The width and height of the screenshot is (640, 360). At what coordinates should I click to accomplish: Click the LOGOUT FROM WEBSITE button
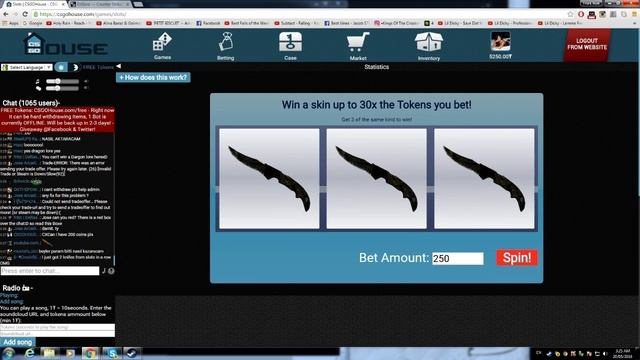(587, 44)
